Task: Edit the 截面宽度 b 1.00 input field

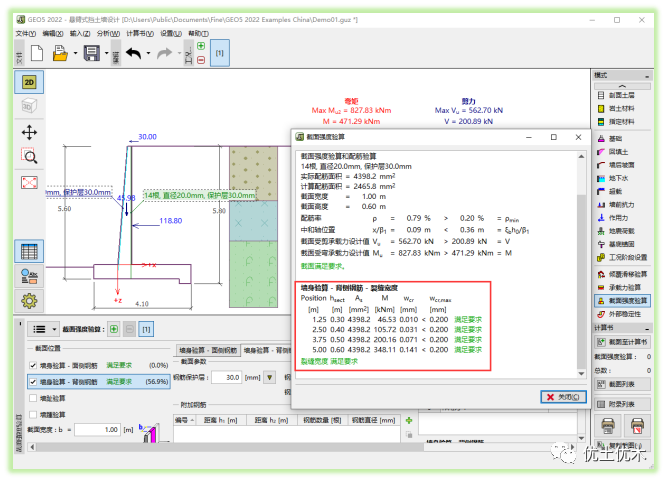Action: 98,430
